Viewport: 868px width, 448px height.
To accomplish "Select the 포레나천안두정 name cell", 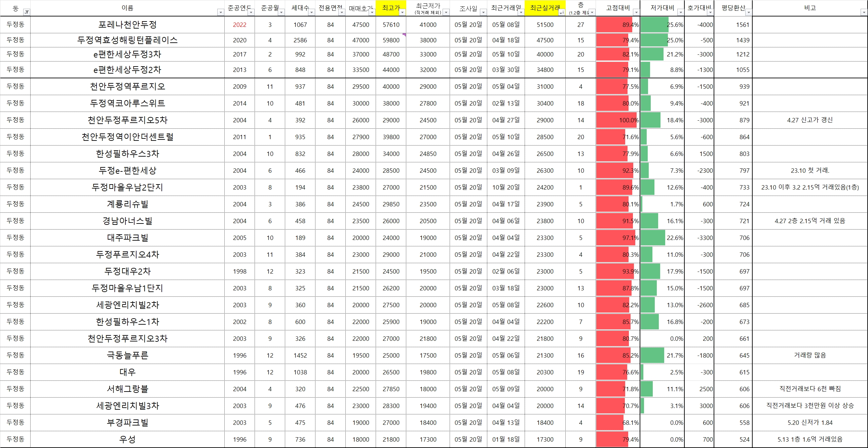I will click(127, 25).
